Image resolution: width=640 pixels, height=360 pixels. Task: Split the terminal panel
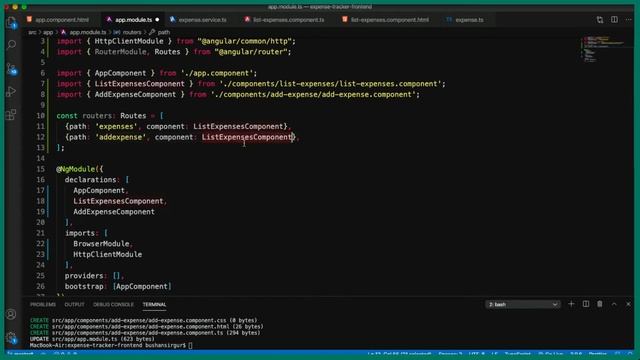click(586, 304)
